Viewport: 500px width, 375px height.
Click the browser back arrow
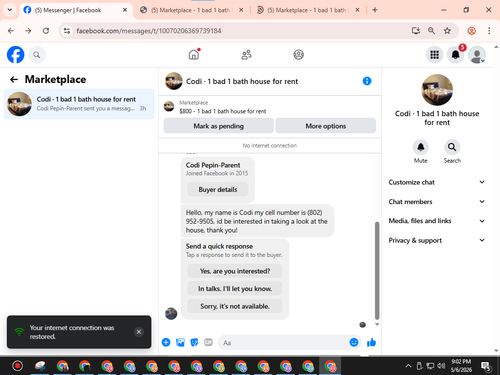coord(11,31)
